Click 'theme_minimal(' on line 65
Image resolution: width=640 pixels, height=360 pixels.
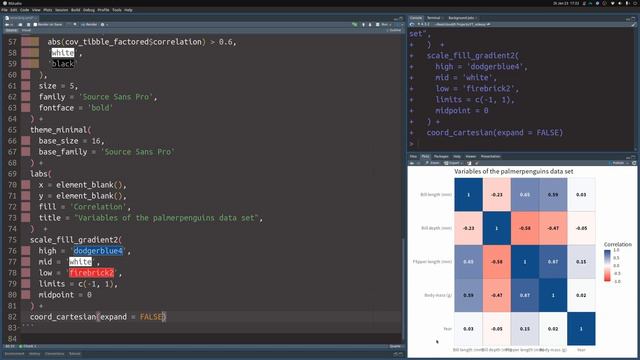60,130
